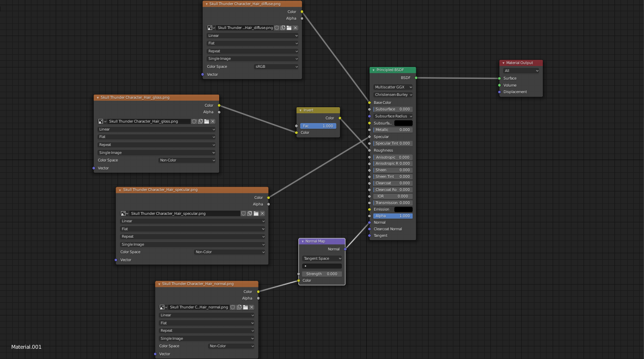644x359 pixels.
Task: Click UV map field in Normal Map node
Action: pyautogui.click(x=322, y=266)
